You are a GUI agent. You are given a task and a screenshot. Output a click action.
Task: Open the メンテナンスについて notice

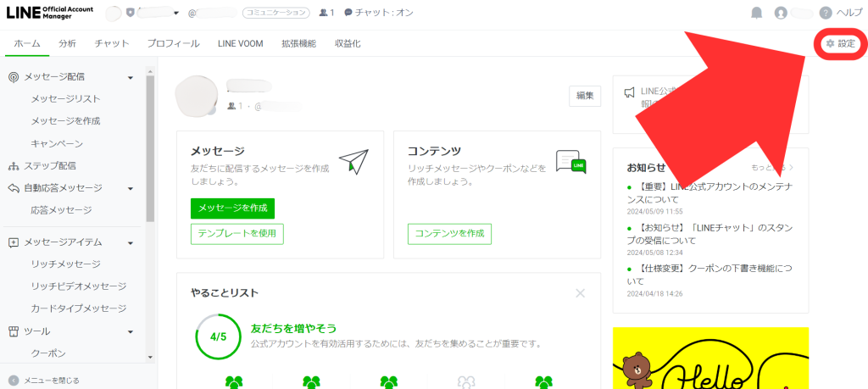coord(709,192)
